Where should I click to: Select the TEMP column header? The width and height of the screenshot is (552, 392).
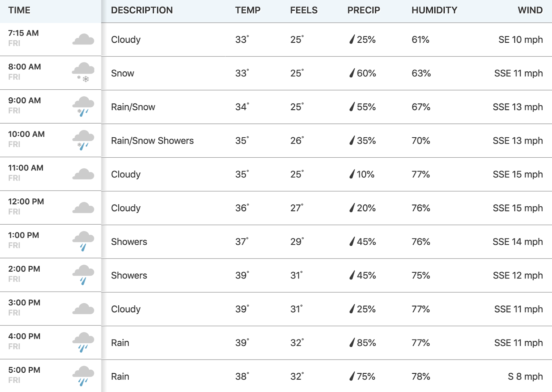248,10
